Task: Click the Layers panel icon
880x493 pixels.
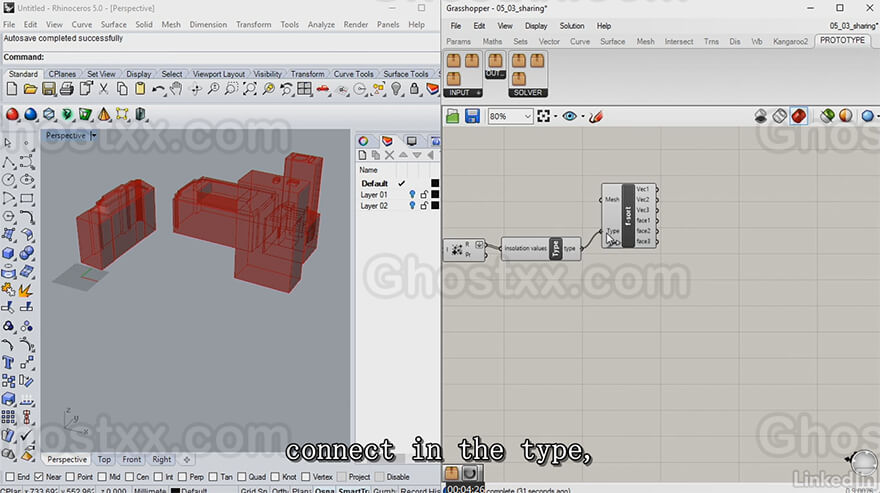Action: click(x=387, y=141)
